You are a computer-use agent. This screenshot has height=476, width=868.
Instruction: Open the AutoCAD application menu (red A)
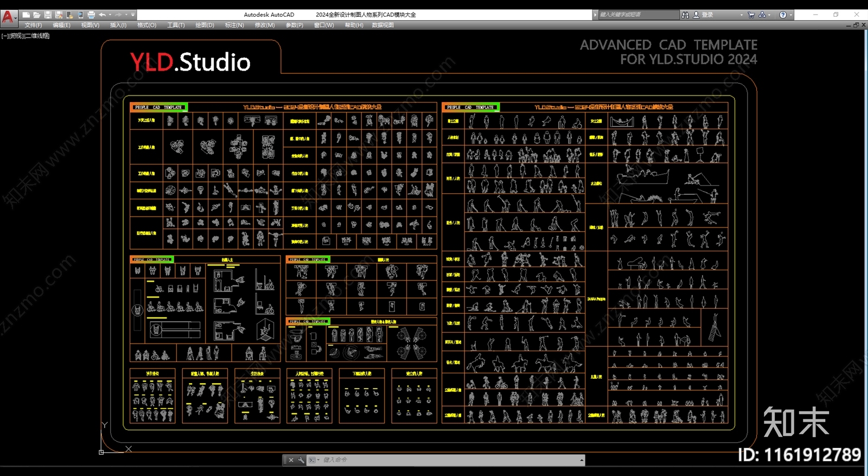coord(8,17)
